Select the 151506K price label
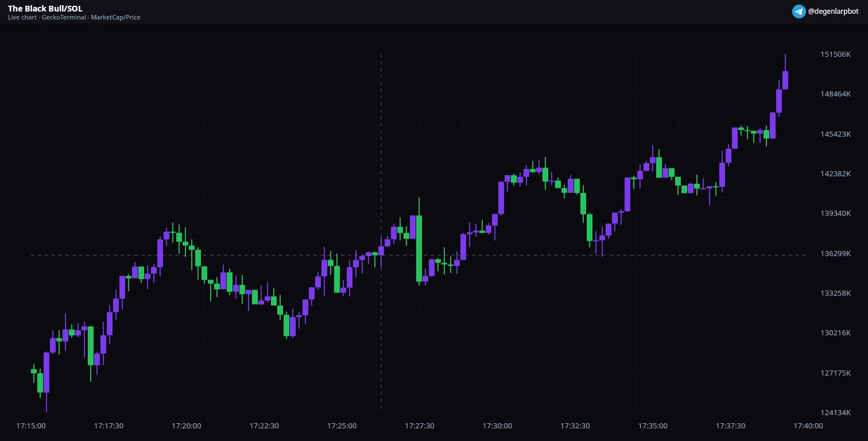 [x=835, y=54]
